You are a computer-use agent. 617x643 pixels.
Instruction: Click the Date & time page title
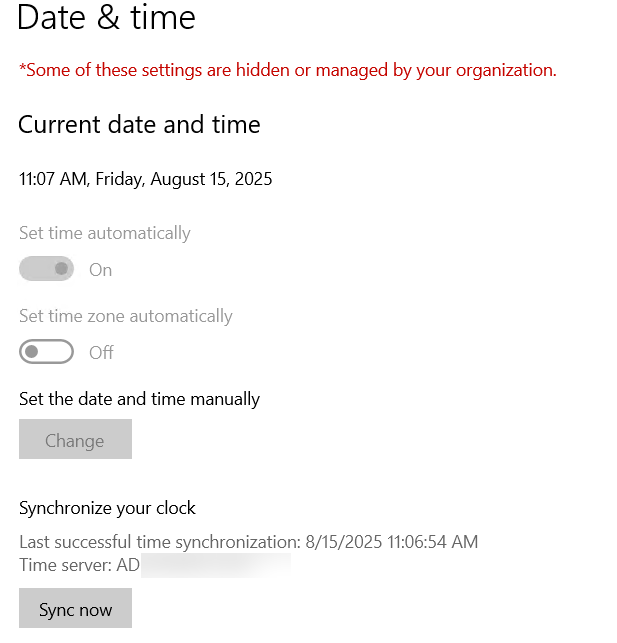pyautogui.click(x=107, y=17)
